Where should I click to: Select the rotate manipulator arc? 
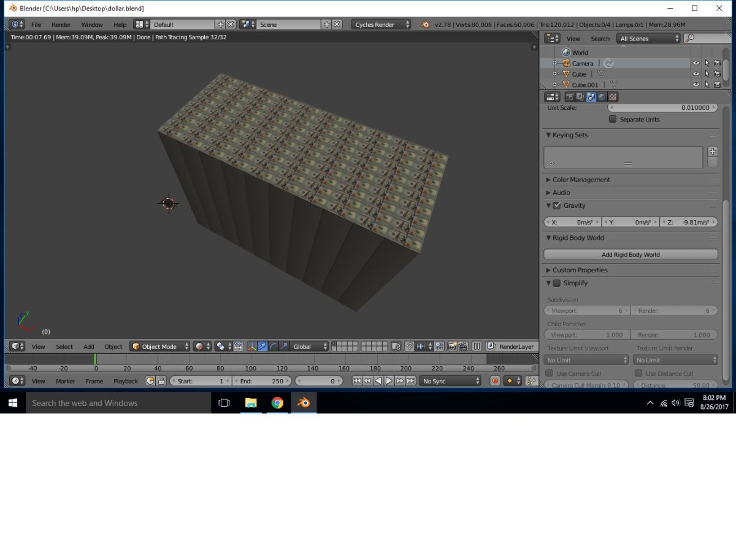[x=274, y=347]
